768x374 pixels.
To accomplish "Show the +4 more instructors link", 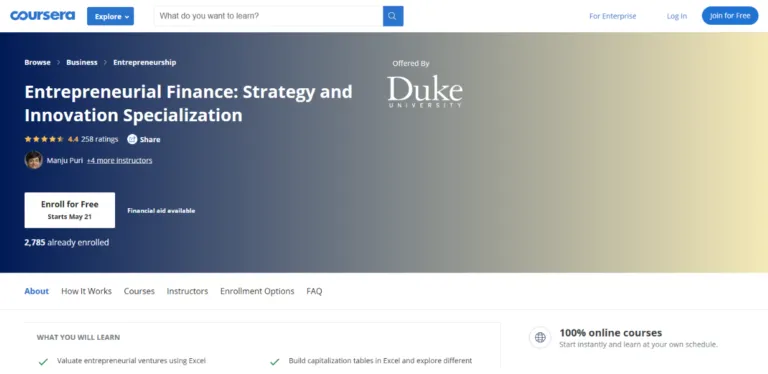I will coord(120,160).
